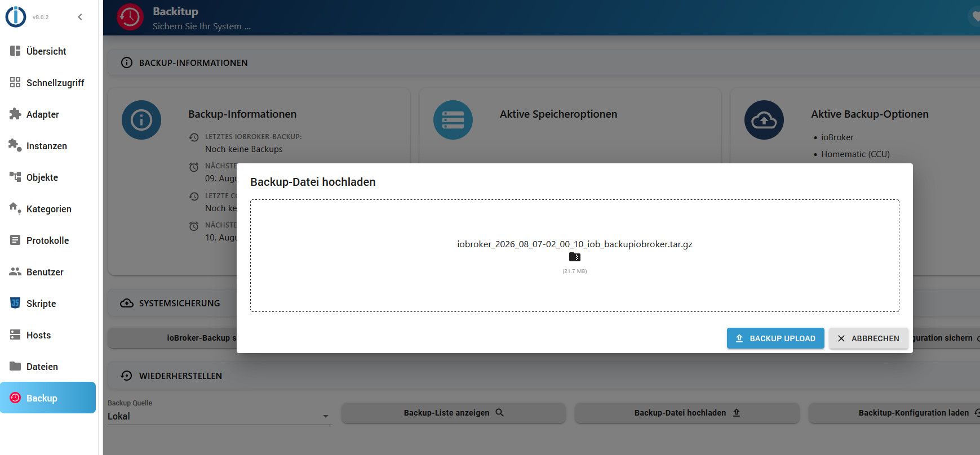Click the Skripte JS icon
This screenshot has height=455, width=980.
tap(15, 303)
